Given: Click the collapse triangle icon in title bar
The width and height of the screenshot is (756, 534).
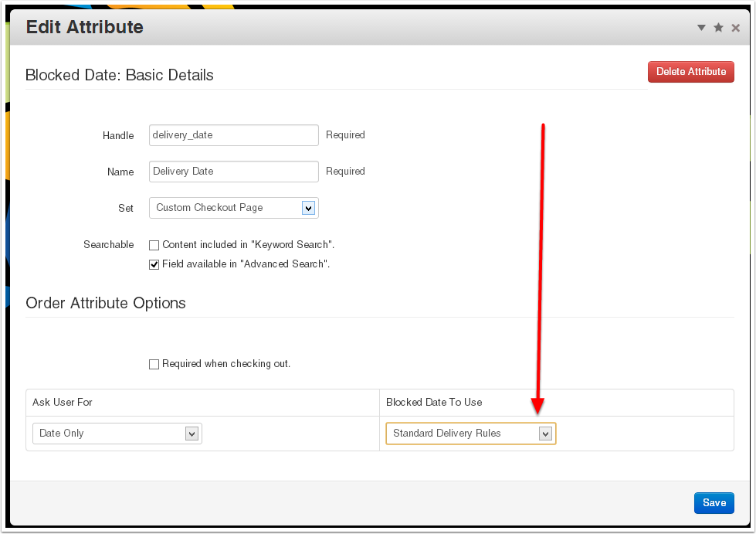Looking at the screenshot, I should pyautogui.click(x=701, y=28).
